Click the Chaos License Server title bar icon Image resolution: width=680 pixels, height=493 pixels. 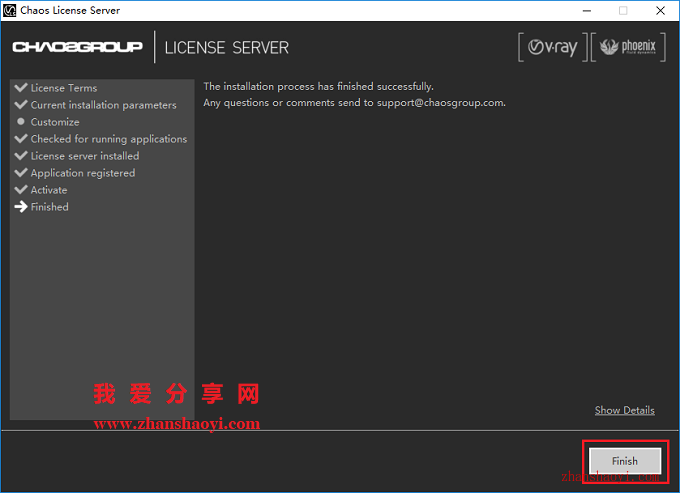coord(10,10)
